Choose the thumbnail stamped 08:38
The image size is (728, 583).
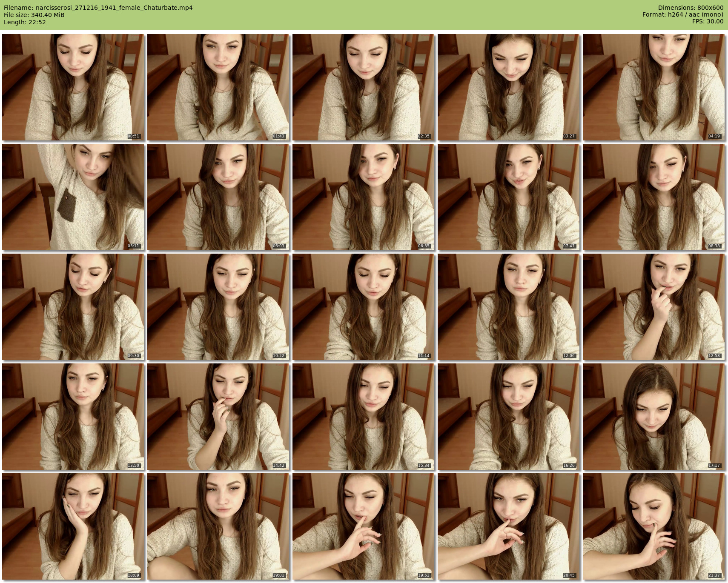click(654, 197)
